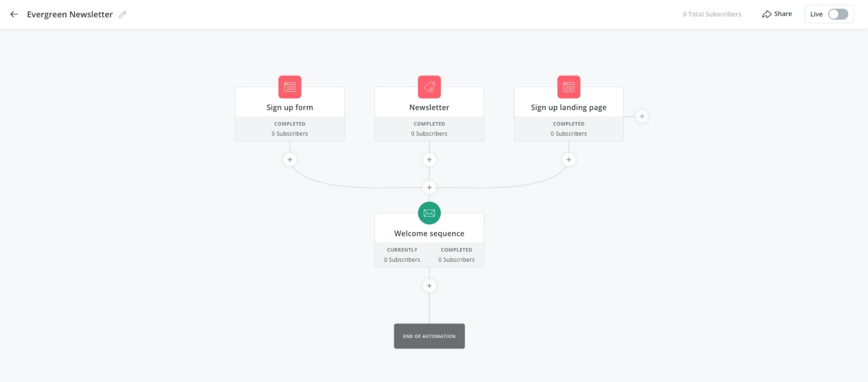Screen dimensions: 868x382
Task: Click the back arrow to leave automation
Action: coord(14,14)
